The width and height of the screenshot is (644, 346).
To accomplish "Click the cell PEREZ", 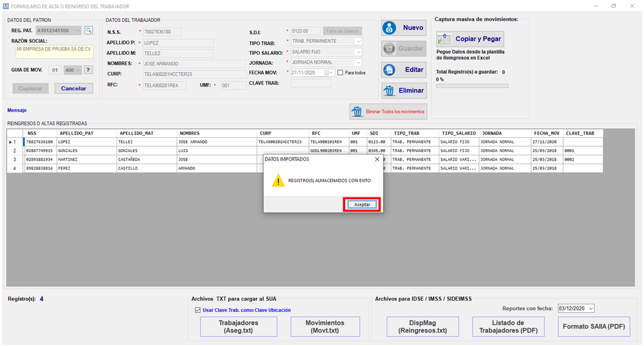I will (87, 168).
